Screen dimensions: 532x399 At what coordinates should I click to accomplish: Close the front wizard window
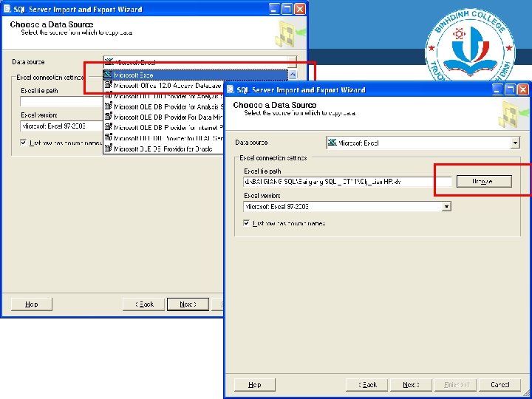522,89
